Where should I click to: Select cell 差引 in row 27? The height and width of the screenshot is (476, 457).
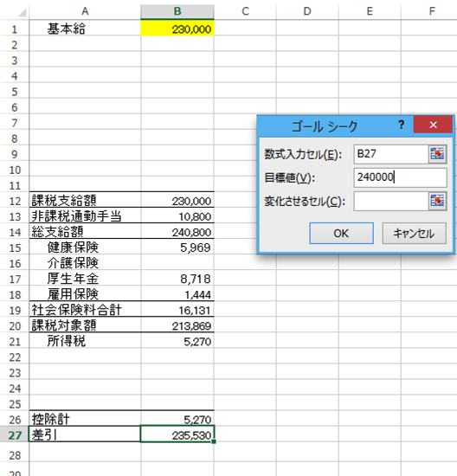(x=85, y=434)
